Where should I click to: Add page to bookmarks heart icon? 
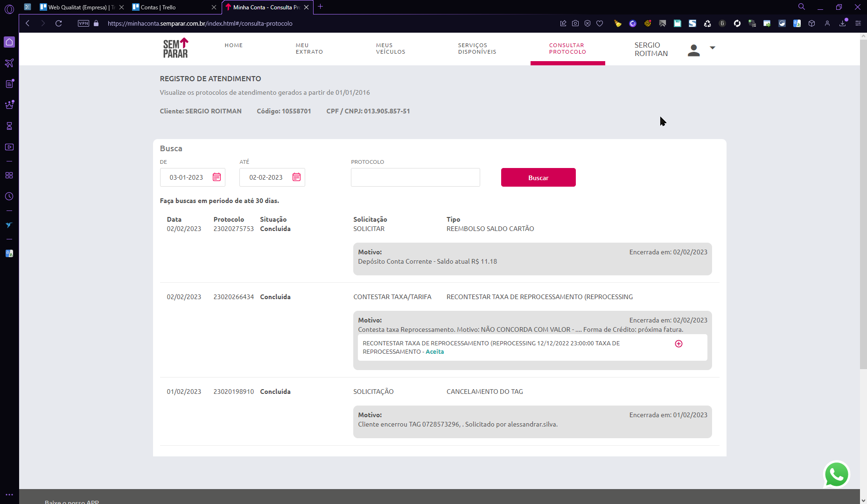(600, 23)
